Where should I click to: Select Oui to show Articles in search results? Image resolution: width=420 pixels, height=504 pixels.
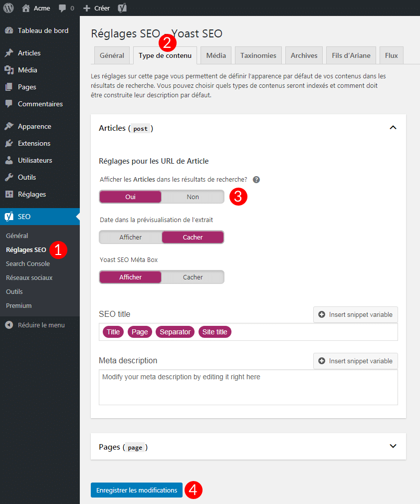130,197
